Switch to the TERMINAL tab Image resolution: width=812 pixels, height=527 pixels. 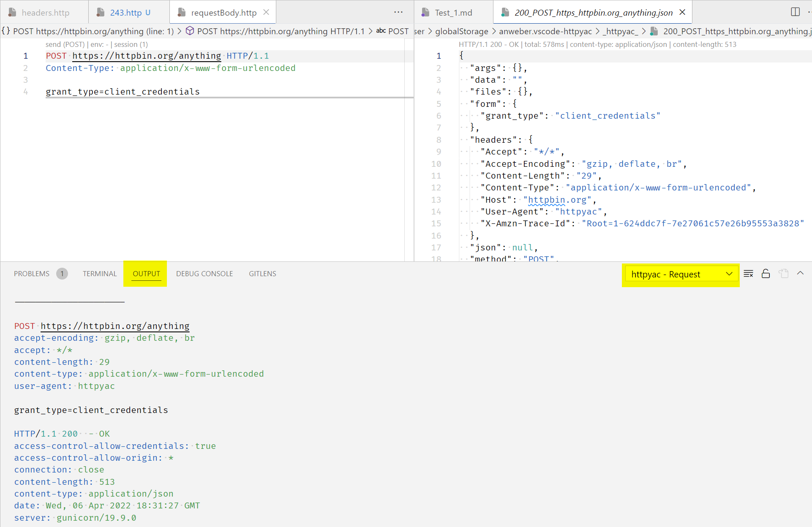(99, 273)
